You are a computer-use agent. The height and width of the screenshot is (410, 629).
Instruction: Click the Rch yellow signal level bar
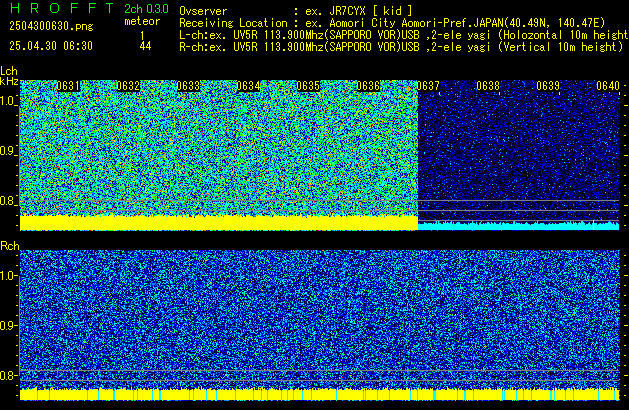click(320, 394)
